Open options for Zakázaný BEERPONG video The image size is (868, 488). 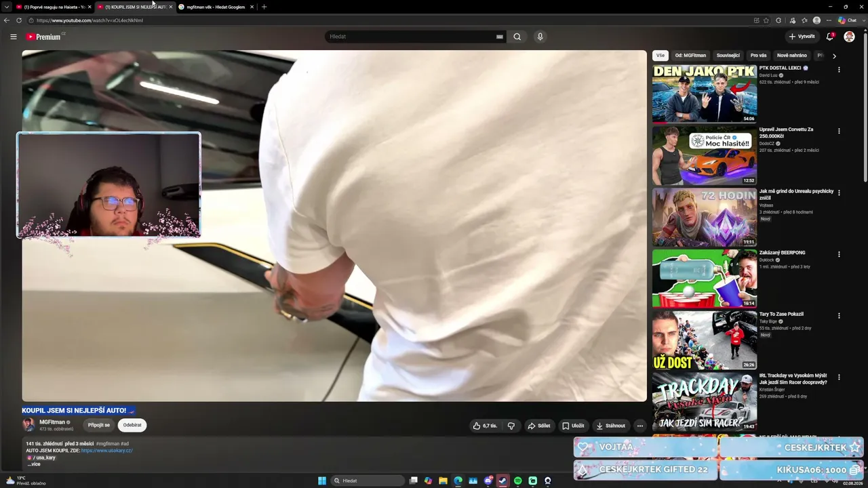click(839, 255)
